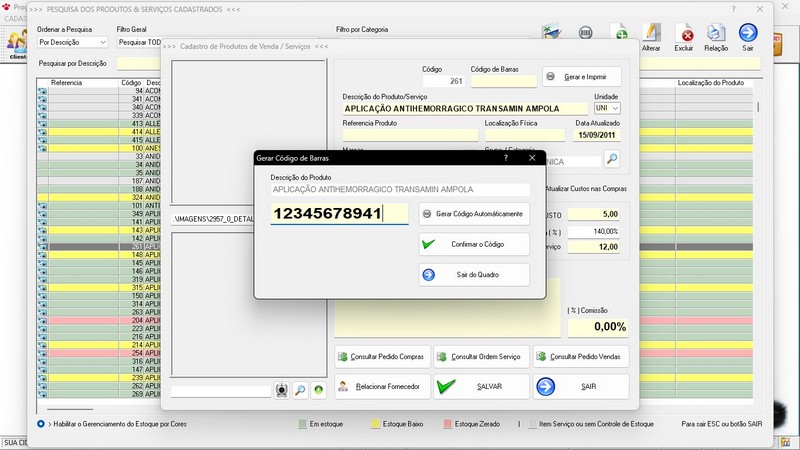Click Relacionar Fornecedor button

[382, 387]
